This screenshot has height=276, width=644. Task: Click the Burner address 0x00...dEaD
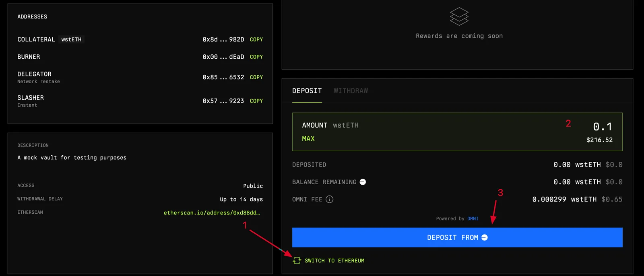pyautogui.click(x=223, y=57)
